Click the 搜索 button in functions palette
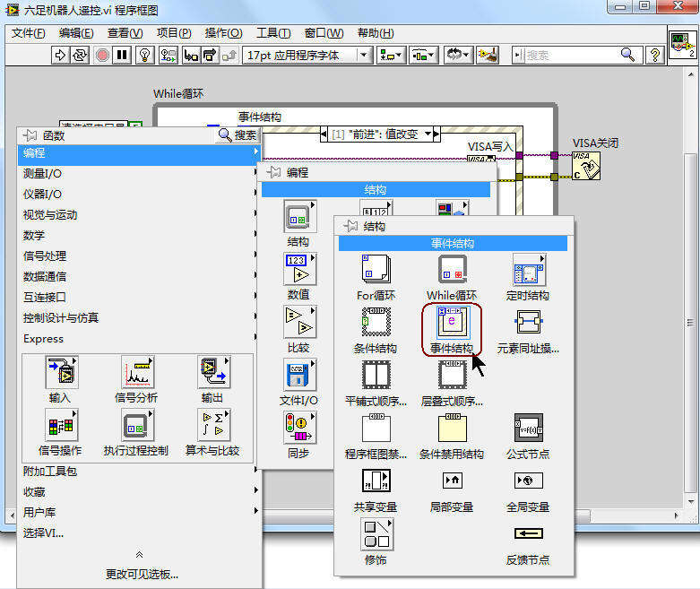Viewport: 700px width, 589px height. (x=238, y=135)
